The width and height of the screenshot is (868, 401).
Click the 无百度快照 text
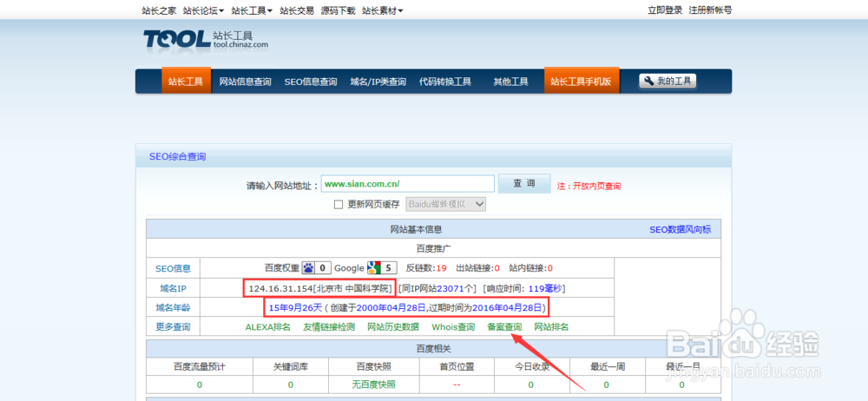click(x=373, y=385)
